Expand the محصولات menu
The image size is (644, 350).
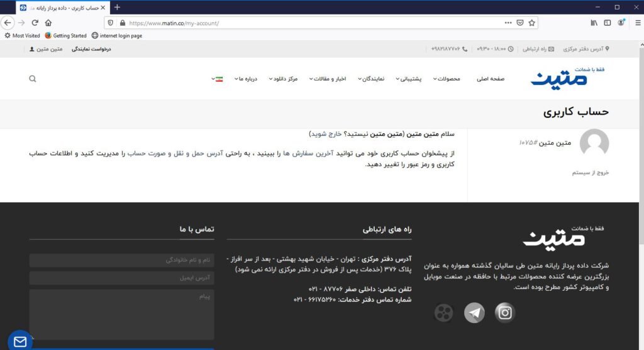tap(447, 79)
